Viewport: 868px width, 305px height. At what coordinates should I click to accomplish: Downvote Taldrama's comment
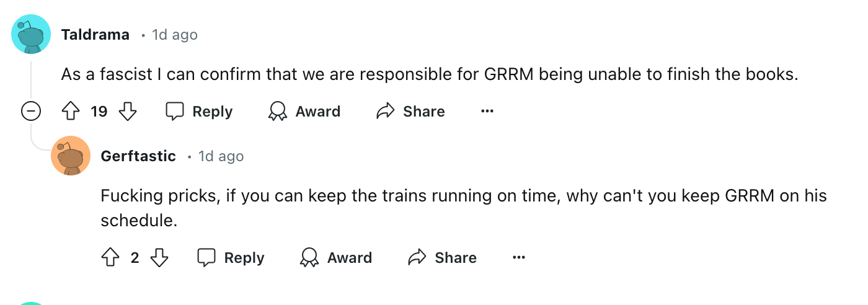coord(128,112)
